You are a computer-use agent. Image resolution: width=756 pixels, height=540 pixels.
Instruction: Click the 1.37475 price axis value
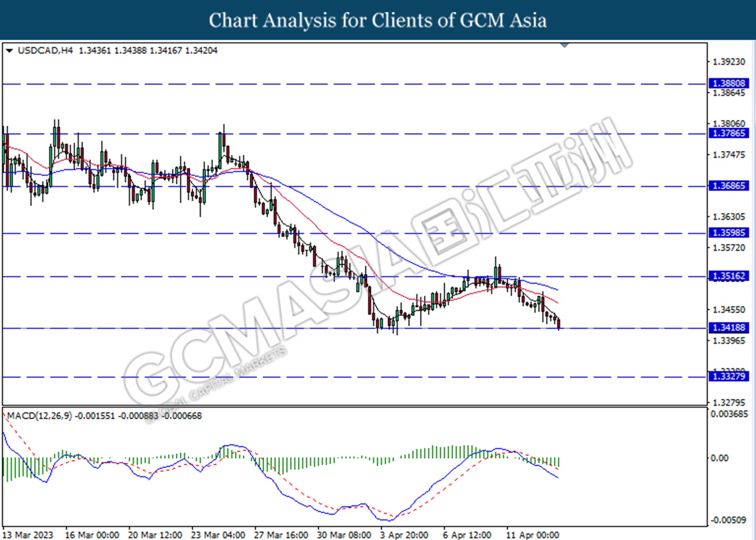pyautogui.click(x=729, y=155)
